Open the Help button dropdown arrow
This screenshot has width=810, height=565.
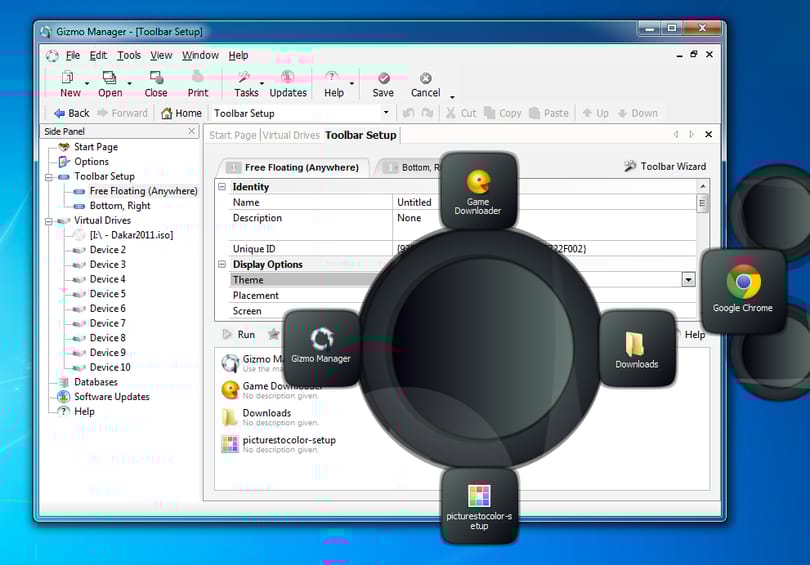click(352, 84)
